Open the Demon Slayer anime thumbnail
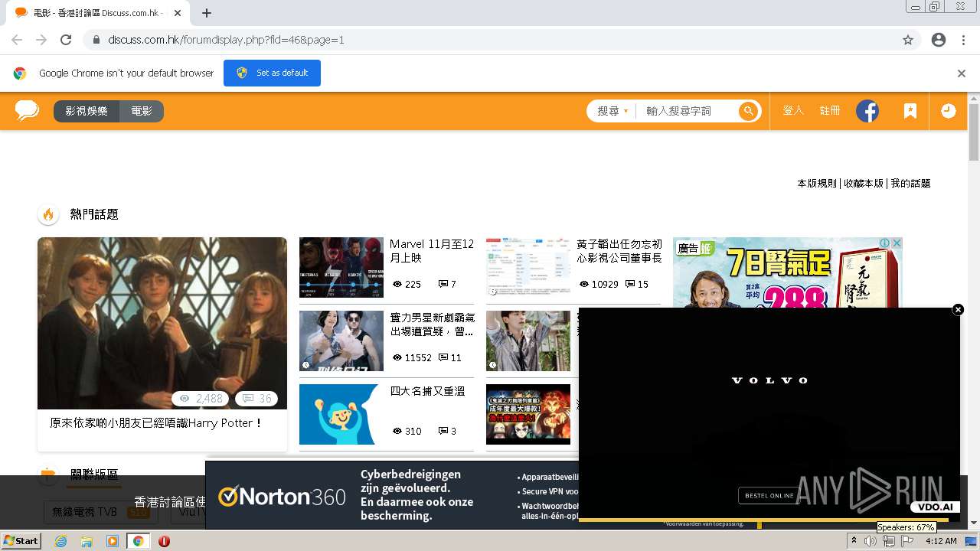This screenshot has height=551, width=980. pyautogui.click(x=528, y=414)
